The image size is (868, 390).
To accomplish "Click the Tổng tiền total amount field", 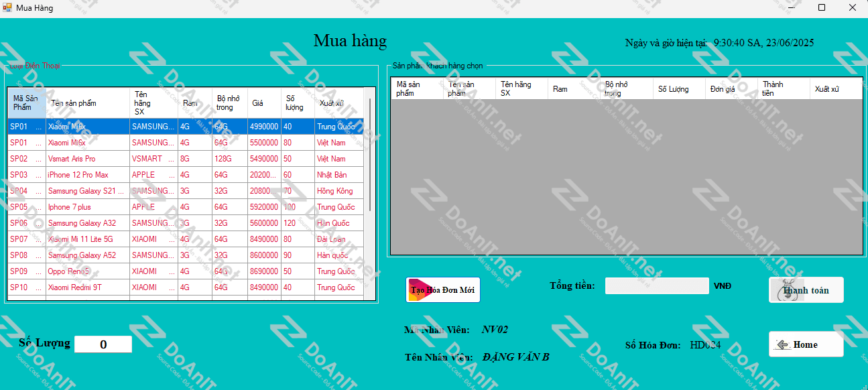I will pyautogui.click(x=657, y=285).
